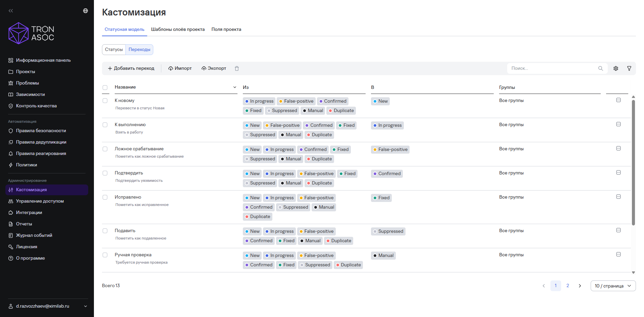This screenshot has width=644, height=317.
Task: Select page 1 in pagination
Action: (x=556, y=286)
